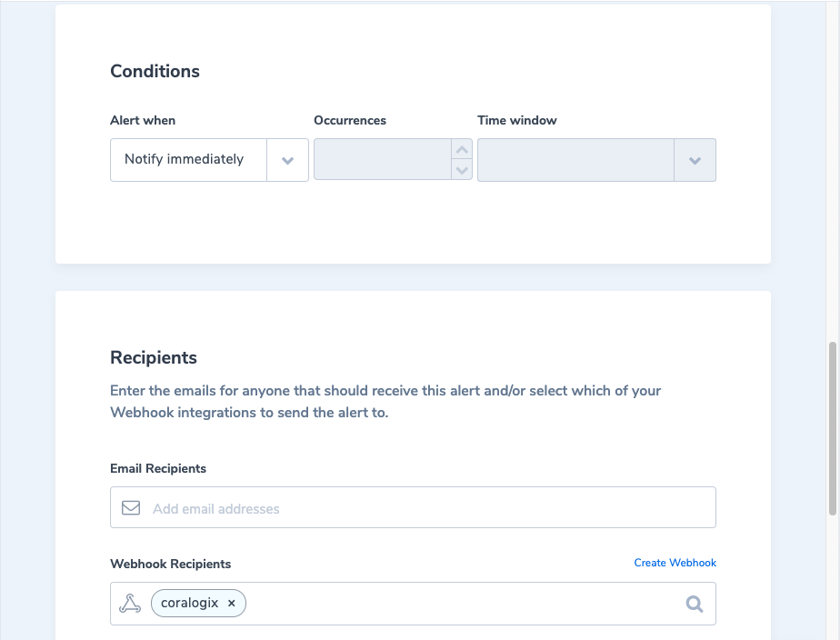This screenshot has height=640, width=840.
Task: Click empty space in Webhook Recipients field
Action: pos(455,604)
